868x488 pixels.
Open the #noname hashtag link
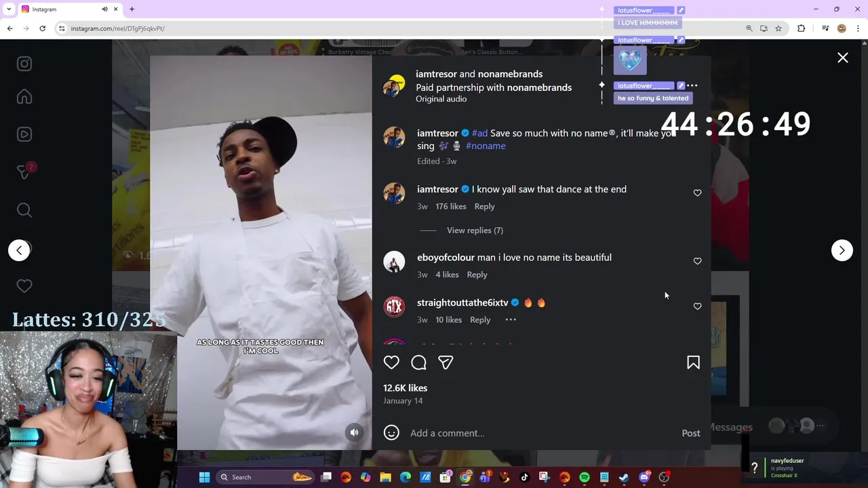click(486, 146)
